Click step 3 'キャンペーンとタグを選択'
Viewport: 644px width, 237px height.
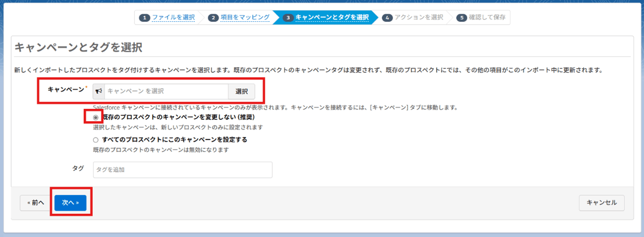click(x=327, y=17)
